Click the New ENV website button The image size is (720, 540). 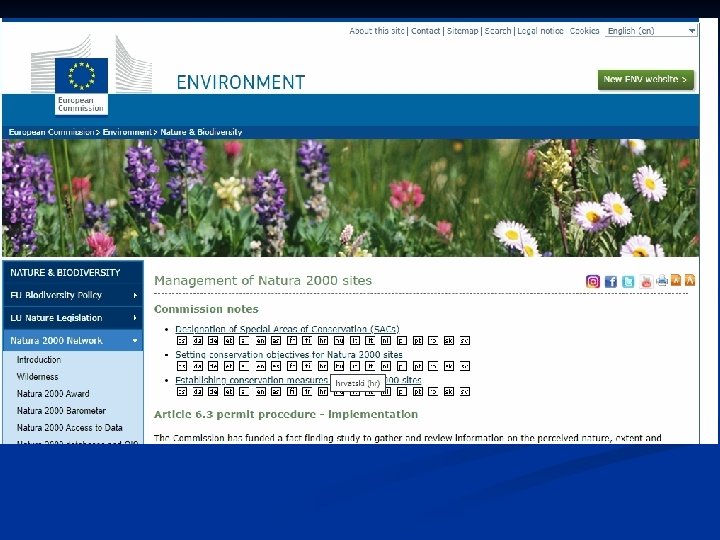pos(646,79)
